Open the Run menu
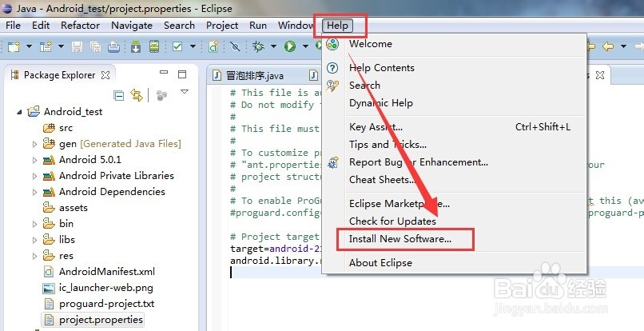This screenshot has width=644, height=331. 258,26
